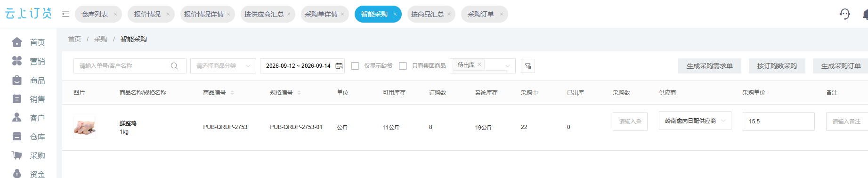Click 生成采购需求单 button
The width and height of the screenshot is (868, 178).
[710, 66]
